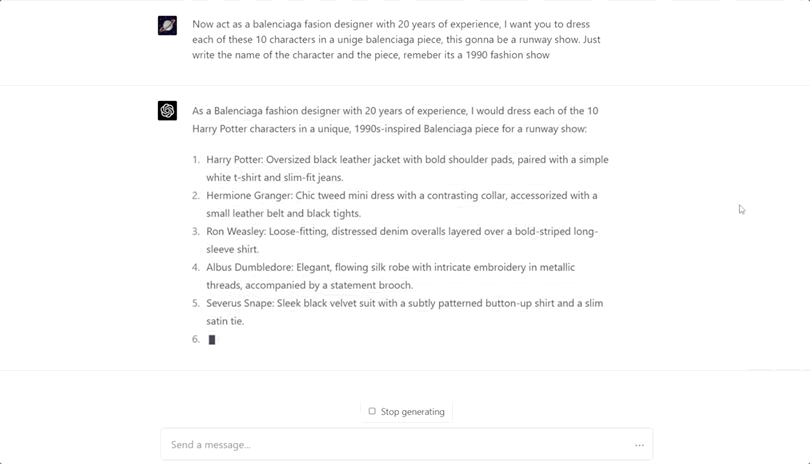Viewport: 810px width, 464px height.
Task: Click the stop square icon
Action: pyautogui.click(x=372, y=411)
